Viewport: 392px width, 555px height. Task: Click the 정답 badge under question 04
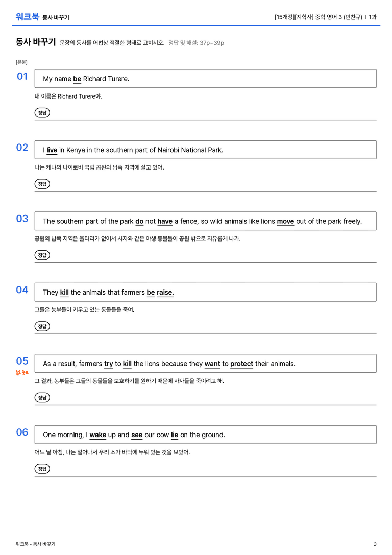coord(42,326)
